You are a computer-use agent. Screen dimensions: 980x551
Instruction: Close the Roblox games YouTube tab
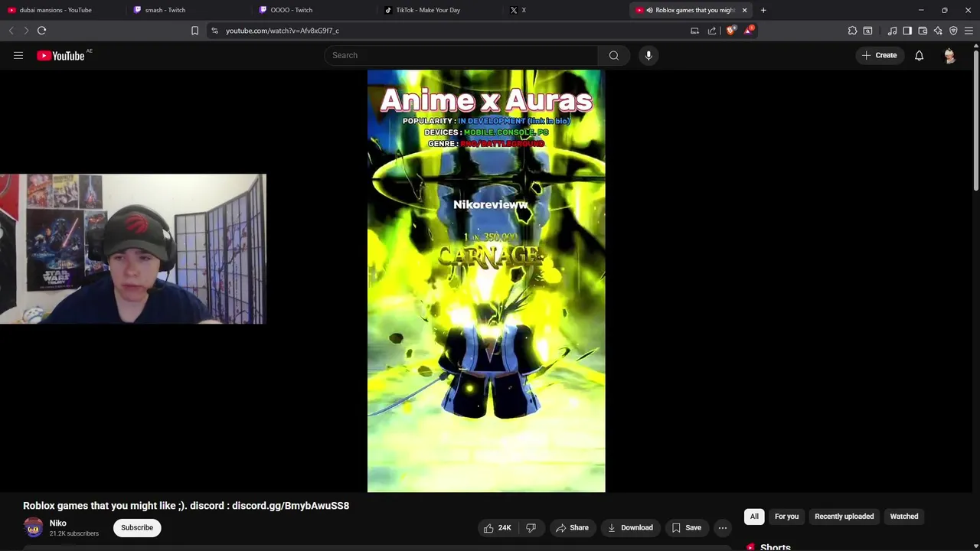coord(744,10)
